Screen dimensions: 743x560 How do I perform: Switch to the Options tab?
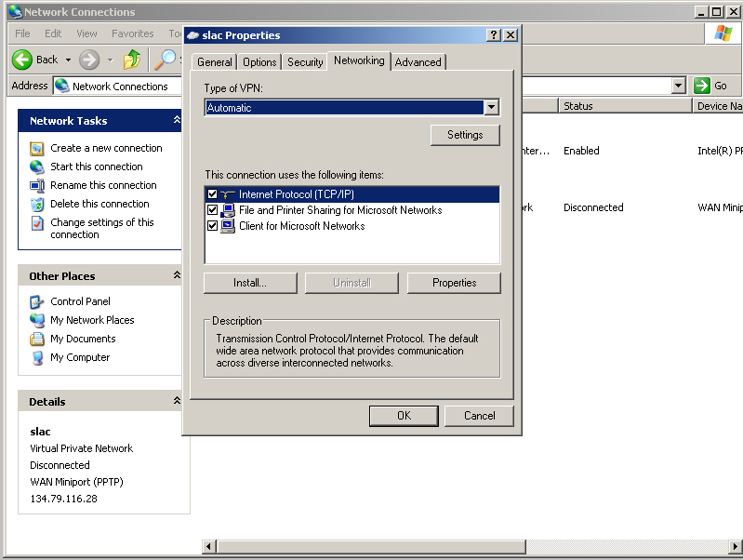(x=259, y=62)
